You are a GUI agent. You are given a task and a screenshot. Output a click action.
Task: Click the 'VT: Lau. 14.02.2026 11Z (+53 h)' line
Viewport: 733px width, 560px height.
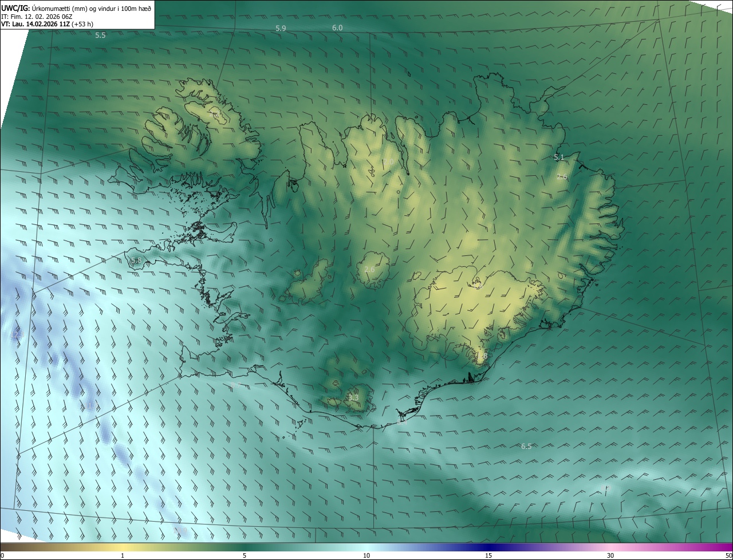(48, 24)
